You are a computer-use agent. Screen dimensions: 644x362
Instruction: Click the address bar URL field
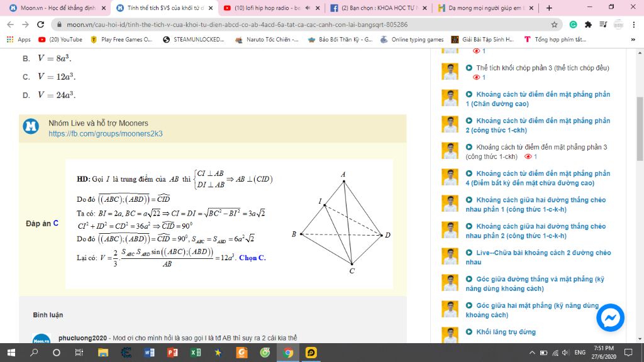[304, 25]
